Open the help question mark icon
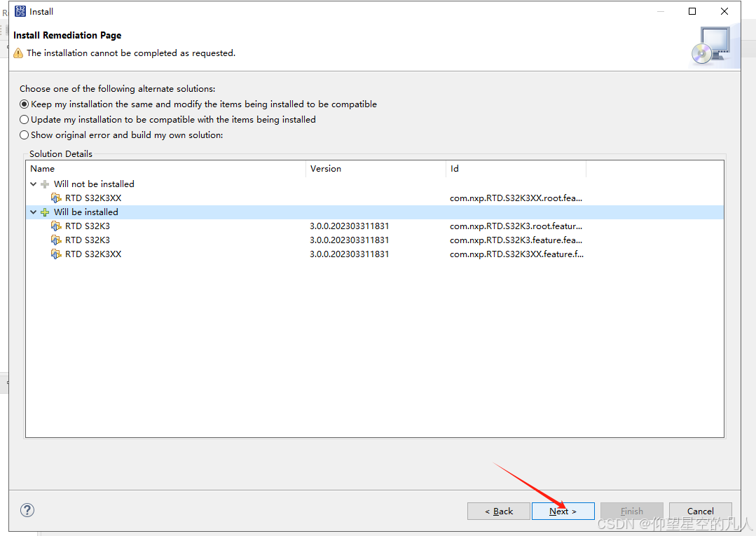 click(x=27, y=510)
